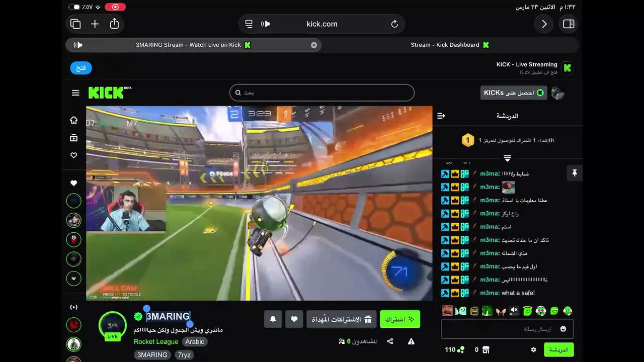Open the chat settings gear
The image size is (644, 362).
pos(533,349)
